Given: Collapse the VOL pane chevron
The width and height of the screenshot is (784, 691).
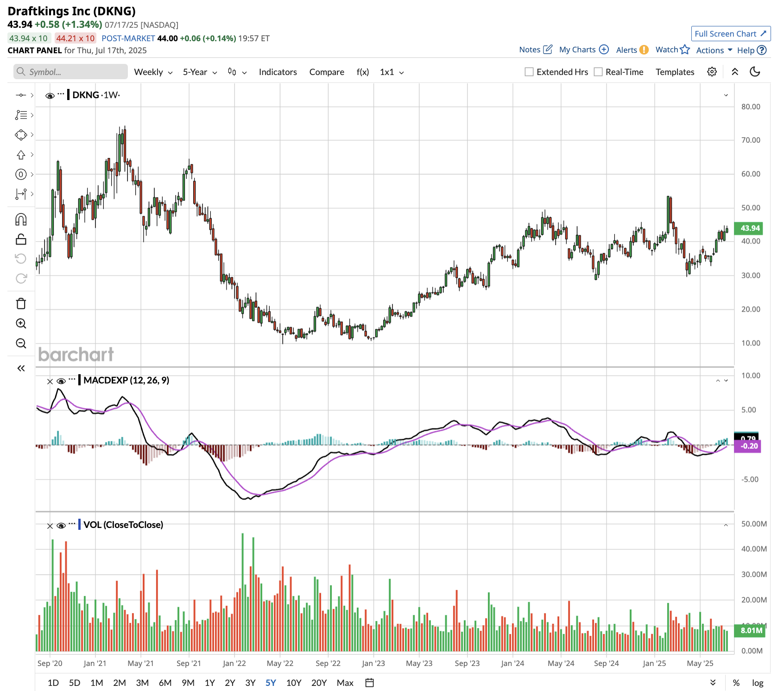Looking at the screenshot, I should click(726, 525).
